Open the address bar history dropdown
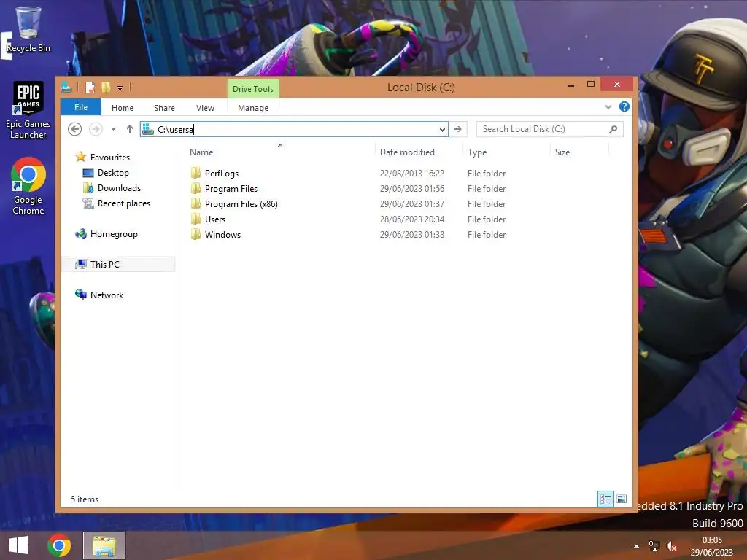 [442, 129]
